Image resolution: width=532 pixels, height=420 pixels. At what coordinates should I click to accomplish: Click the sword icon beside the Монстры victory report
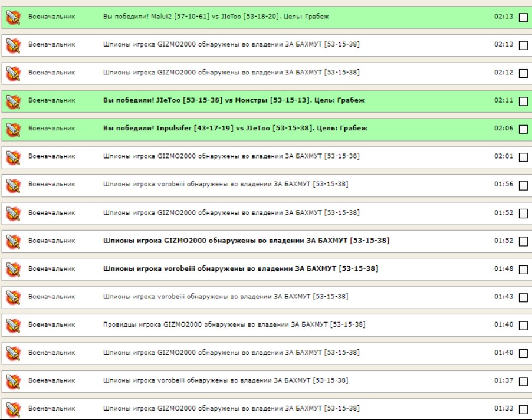(13, 101)
